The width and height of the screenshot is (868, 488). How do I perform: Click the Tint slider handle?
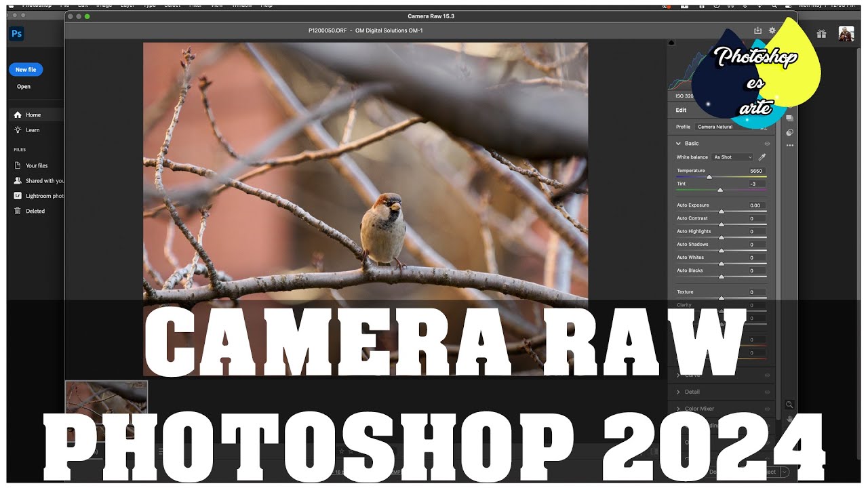coord(720,190)
